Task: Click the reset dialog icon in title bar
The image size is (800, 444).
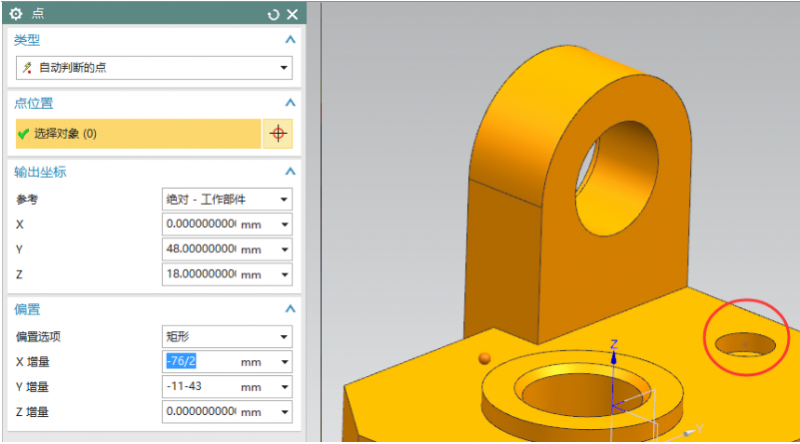Action: [274, 14]
